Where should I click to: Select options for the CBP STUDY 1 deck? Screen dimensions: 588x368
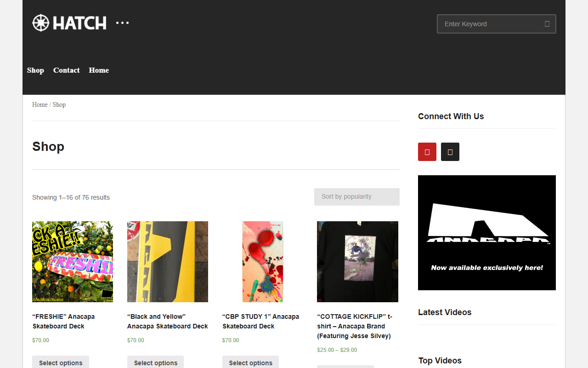click(251, 362)
